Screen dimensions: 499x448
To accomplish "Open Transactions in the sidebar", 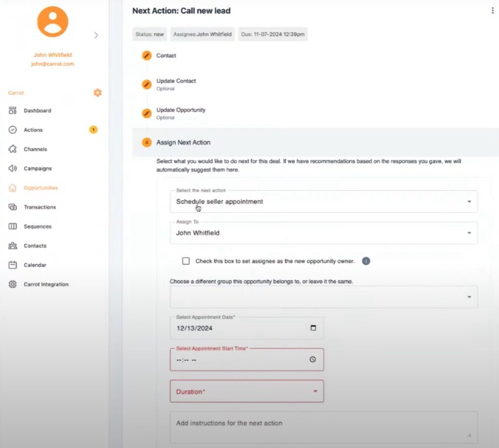I will tap(40, 207).
